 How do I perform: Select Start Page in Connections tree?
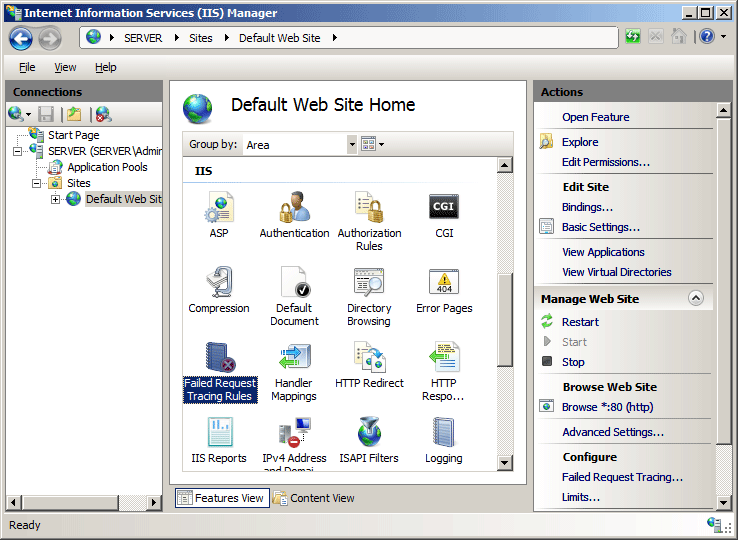point(73,136)
